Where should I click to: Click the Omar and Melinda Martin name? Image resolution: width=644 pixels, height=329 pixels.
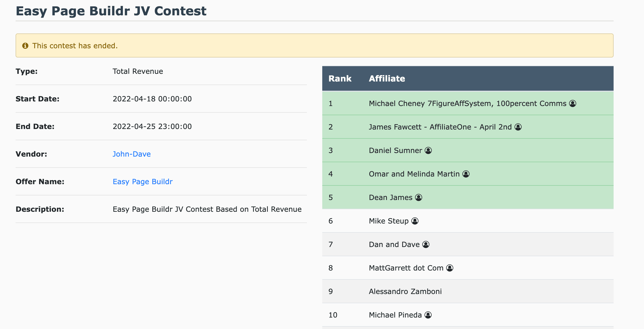(414, 174)
